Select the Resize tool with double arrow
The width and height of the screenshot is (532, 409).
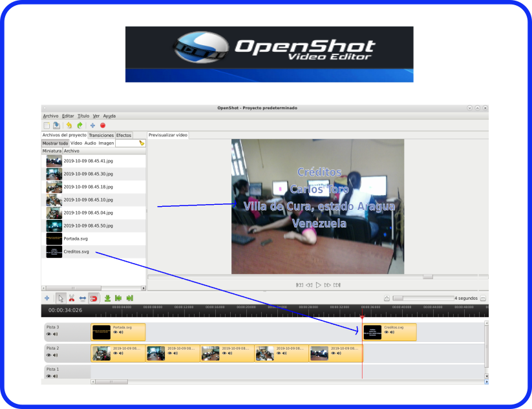coord(83,299)
